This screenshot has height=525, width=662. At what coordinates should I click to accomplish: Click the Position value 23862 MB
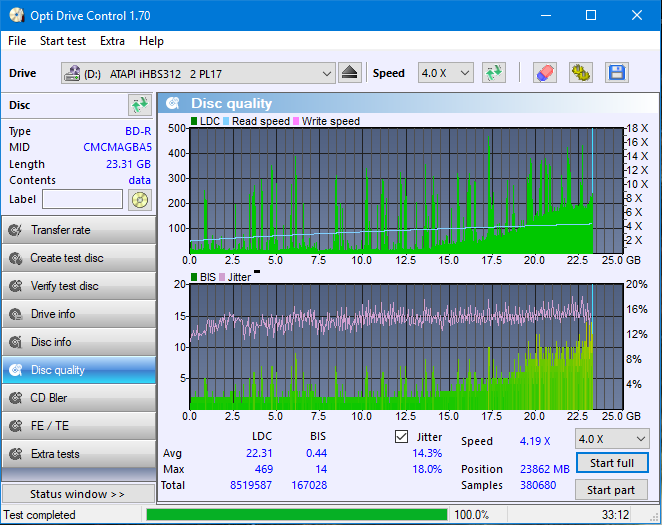(x=545, y=469)
